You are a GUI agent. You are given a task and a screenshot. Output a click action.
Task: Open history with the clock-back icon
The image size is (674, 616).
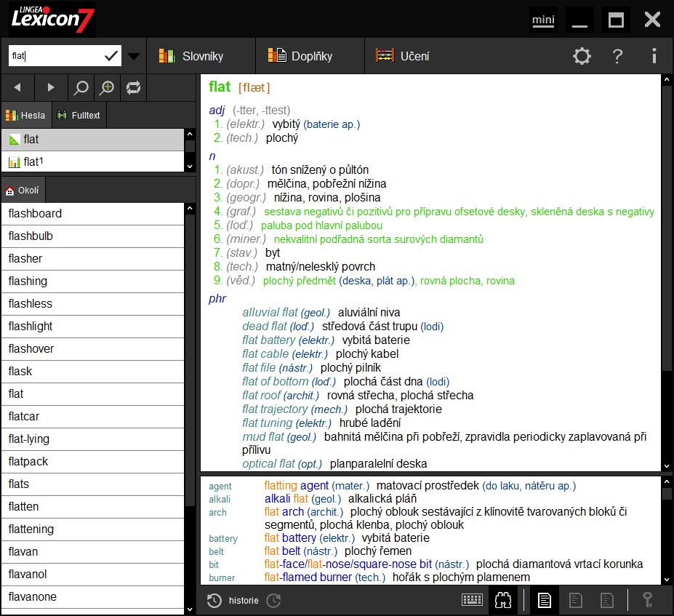214,601
